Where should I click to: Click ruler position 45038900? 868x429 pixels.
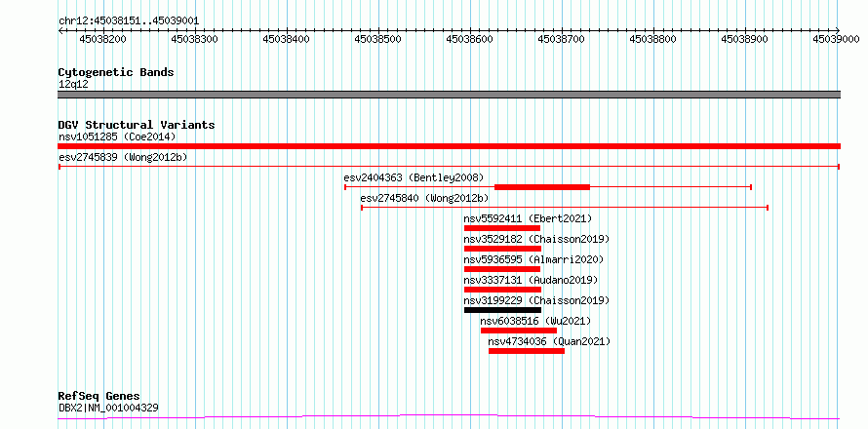(x=744, y=39)
